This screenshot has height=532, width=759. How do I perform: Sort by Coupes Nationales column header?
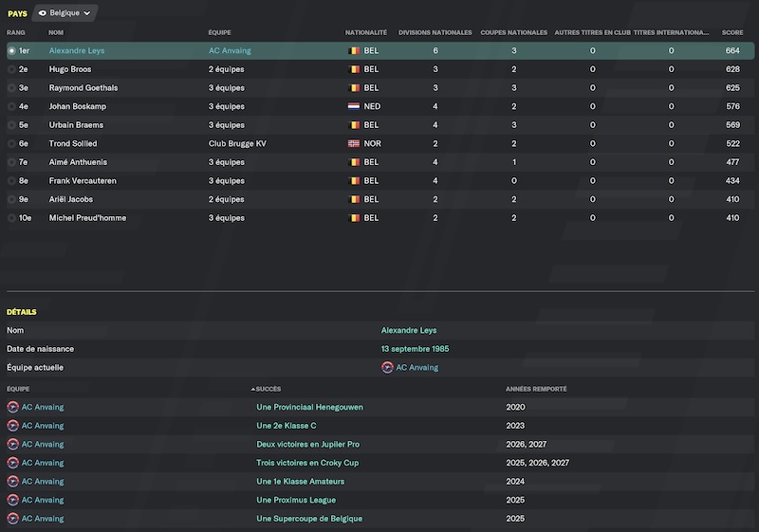tap(513, 32)
